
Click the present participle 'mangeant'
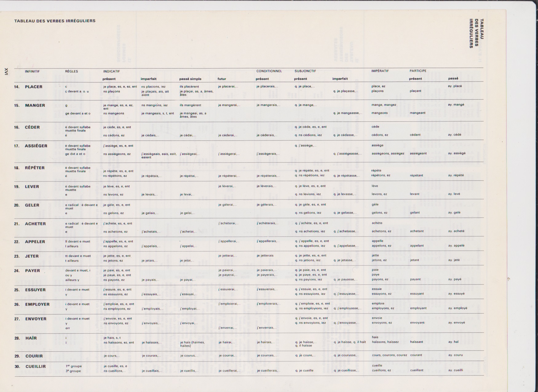pyautogui.click(x=417, y=113)
